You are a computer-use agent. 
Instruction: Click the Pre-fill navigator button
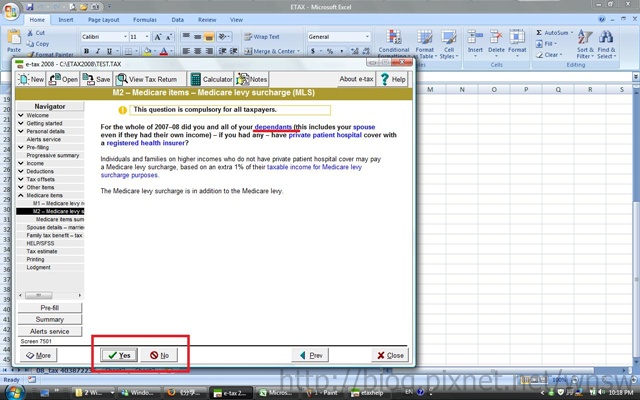50,307
